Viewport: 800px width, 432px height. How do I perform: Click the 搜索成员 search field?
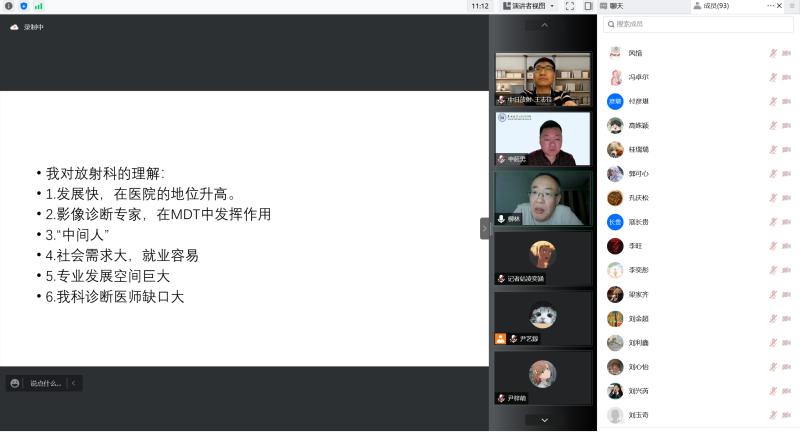click(698, 24)
